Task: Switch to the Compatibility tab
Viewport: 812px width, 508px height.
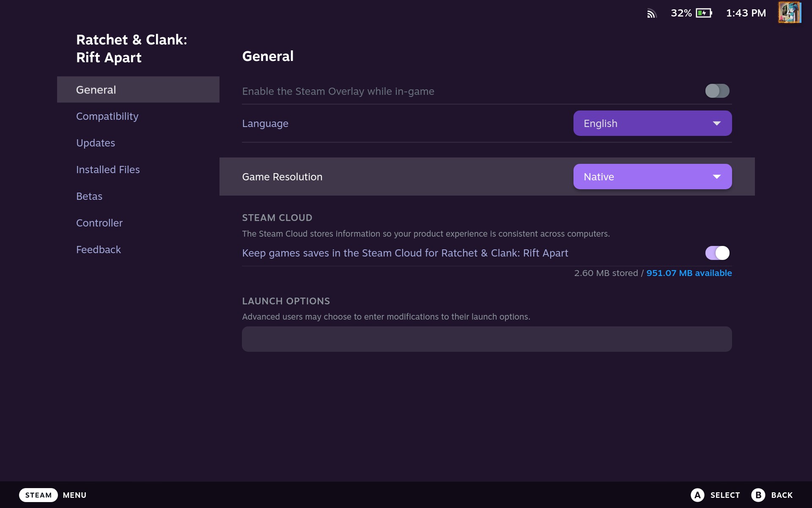Action: point(138,116)
